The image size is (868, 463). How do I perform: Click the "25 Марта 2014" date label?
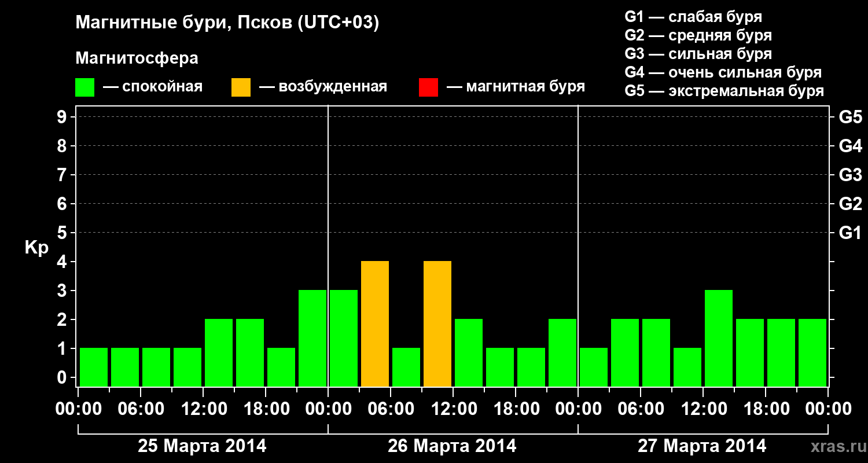pos(202,446)
